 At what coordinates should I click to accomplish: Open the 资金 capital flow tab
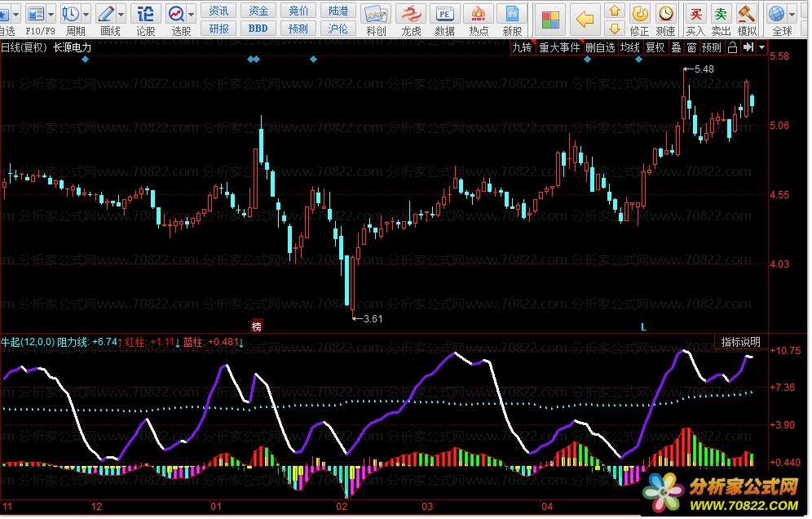pos(258,11)
